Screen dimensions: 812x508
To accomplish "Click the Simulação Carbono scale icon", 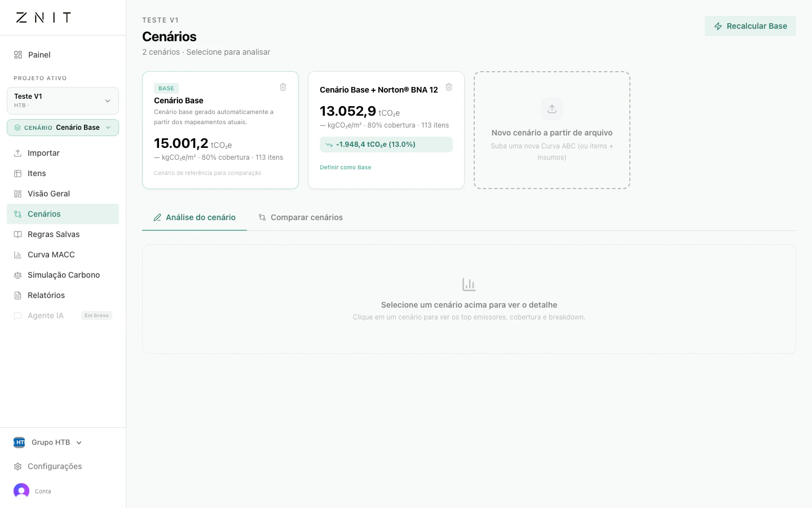I will (18, 275).
